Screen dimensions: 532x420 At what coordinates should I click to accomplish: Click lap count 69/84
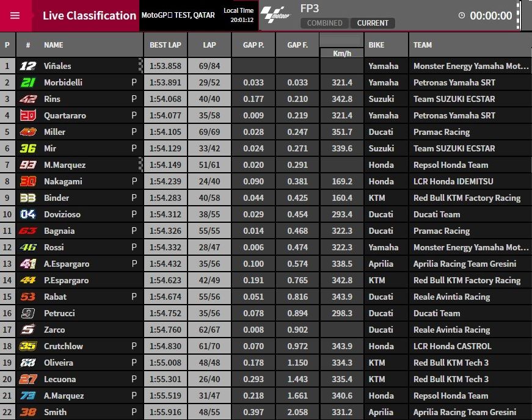click(x=210, y=66)
